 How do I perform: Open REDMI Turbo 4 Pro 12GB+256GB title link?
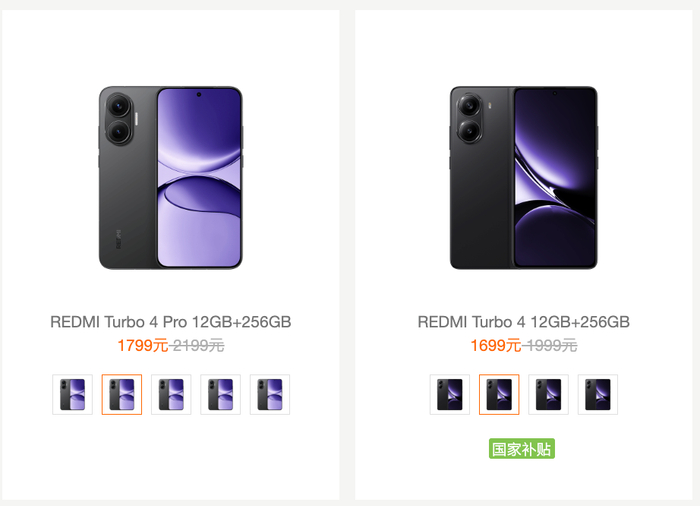point(171,322)
